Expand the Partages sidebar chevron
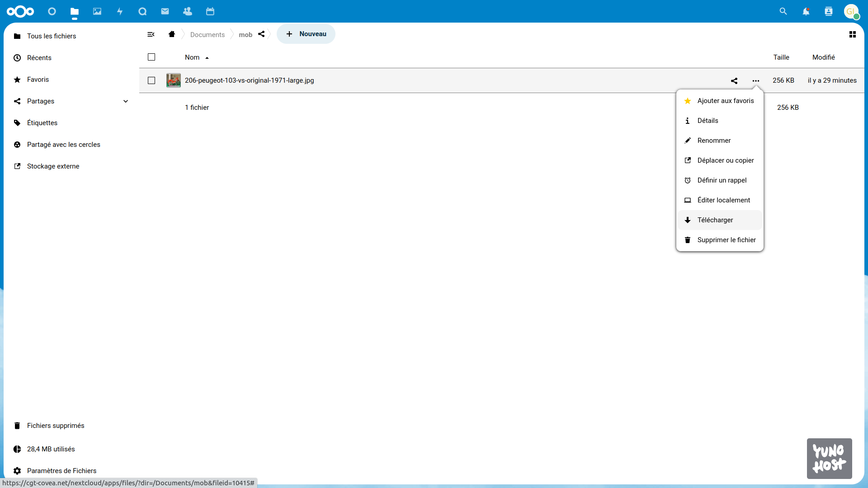Viewport: 868px width, 488px height. [126, 101]
